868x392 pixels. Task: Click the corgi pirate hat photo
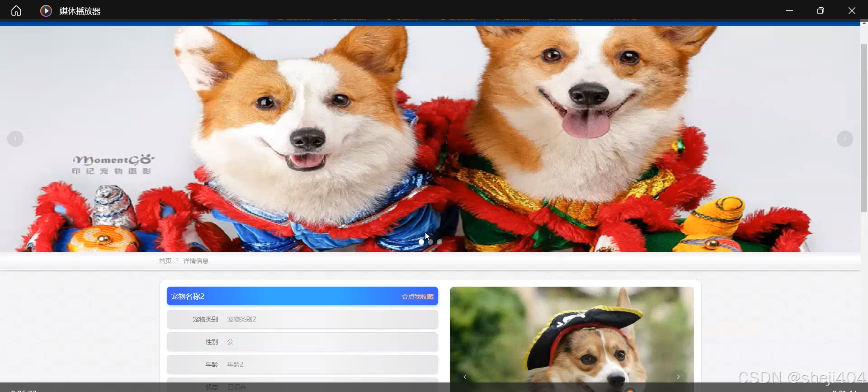pyautogui.click(x=572, y=339)
